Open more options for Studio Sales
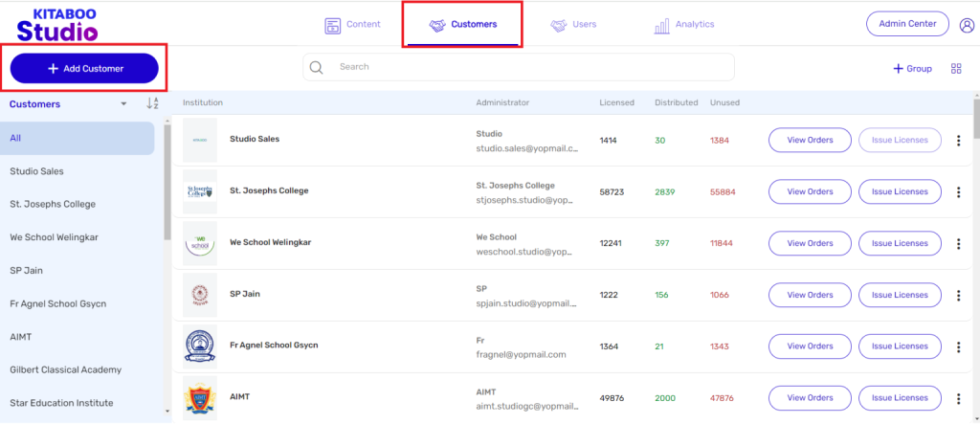Image resolution: width=980 pixels, height=424 pixels. point(958,141)
